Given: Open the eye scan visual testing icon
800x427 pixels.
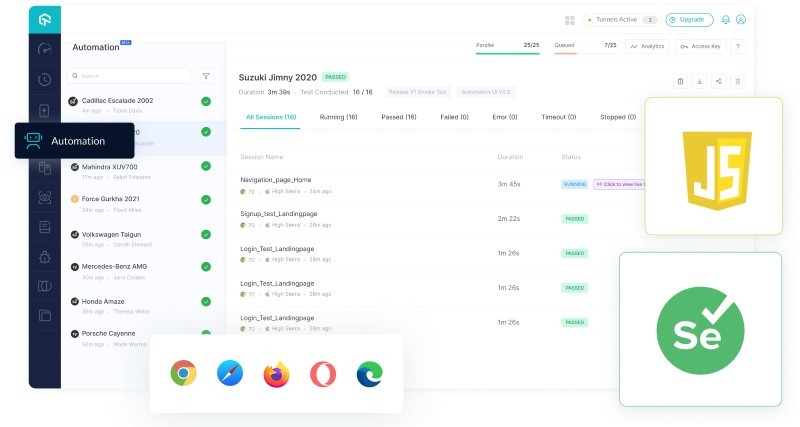Looking at the screenshot, I should (x=45, y=197).
